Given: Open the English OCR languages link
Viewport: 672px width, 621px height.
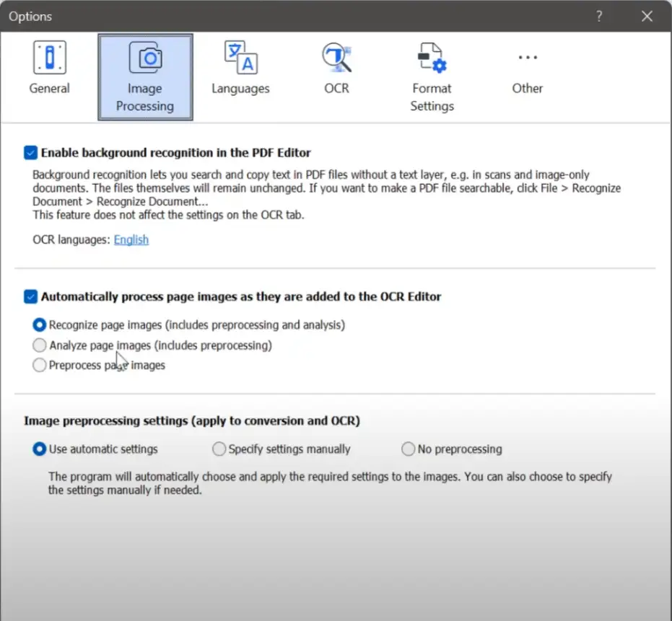Looking at the screenshot, I should (x=131, y=239).
